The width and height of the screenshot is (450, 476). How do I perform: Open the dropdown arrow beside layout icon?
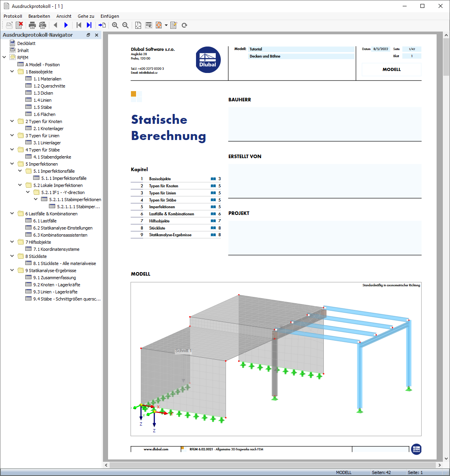point(166,25)
